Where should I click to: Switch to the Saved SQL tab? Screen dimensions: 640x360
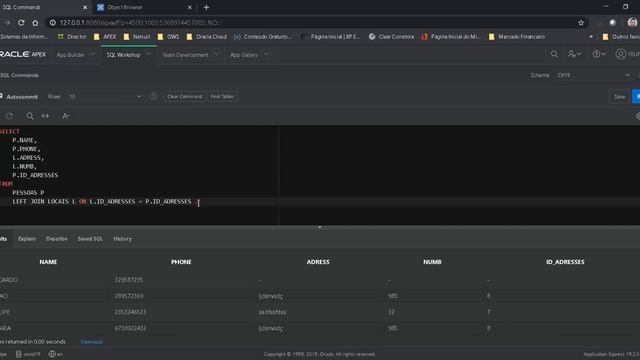[x=90, y=239]
